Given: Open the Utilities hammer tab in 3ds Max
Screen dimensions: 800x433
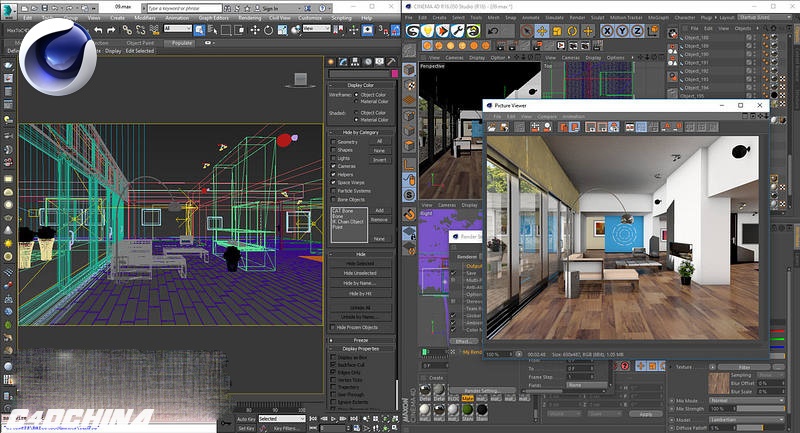Looking at the screenshot, I should click(x=391, y=62).
